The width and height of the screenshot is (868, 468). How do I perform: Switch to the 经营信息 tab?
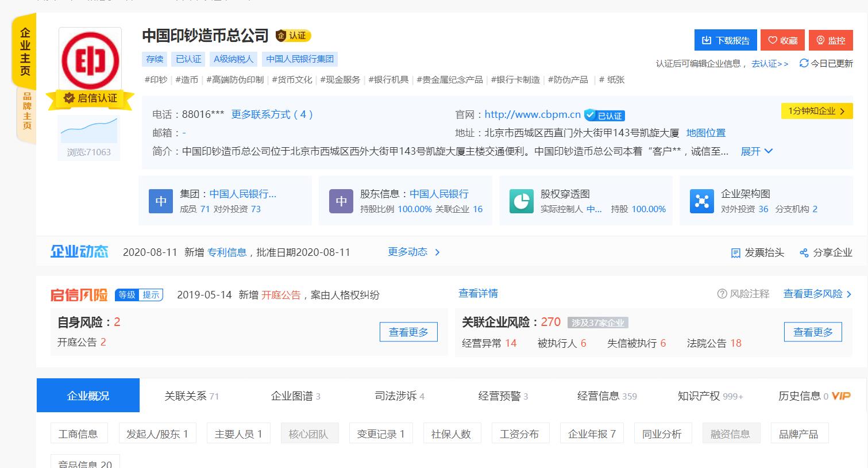point(607,396)
